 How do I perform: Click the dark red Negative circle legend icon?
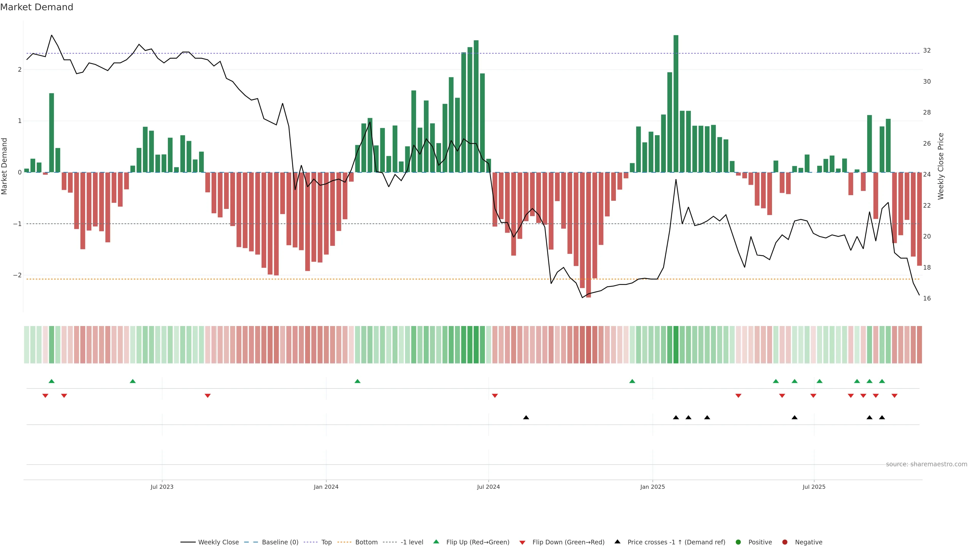[785, 542]
